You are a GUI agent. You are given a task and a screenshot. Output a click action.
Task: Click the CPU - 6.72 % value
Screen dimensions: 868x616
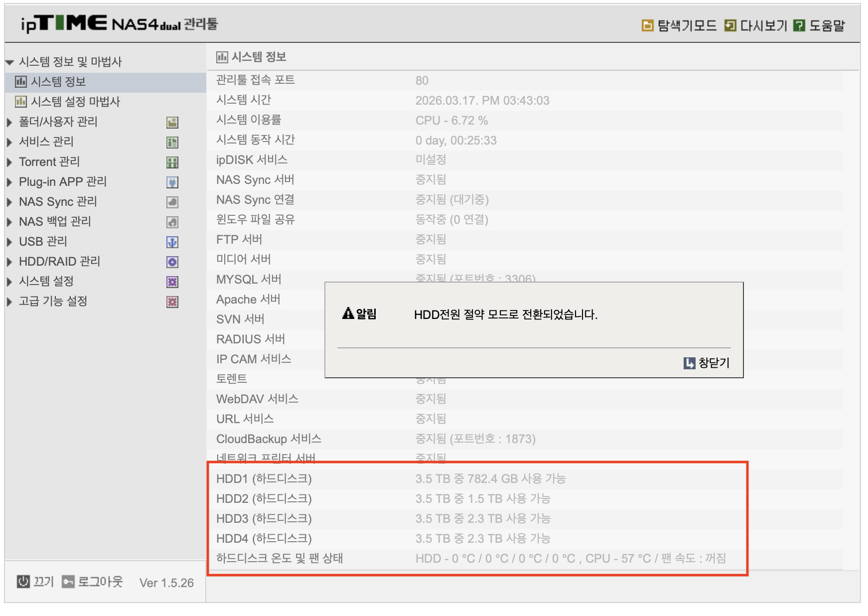[x=452, y=121]
